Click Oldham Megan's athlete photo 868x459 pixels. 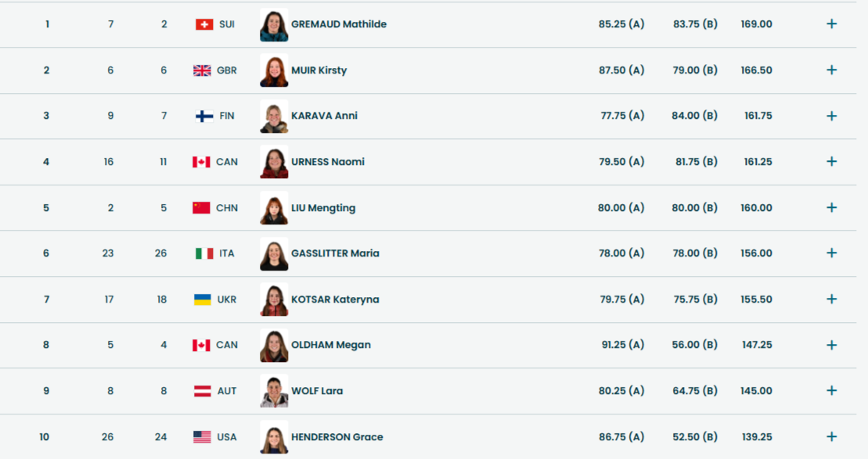(x=274, y=346)
